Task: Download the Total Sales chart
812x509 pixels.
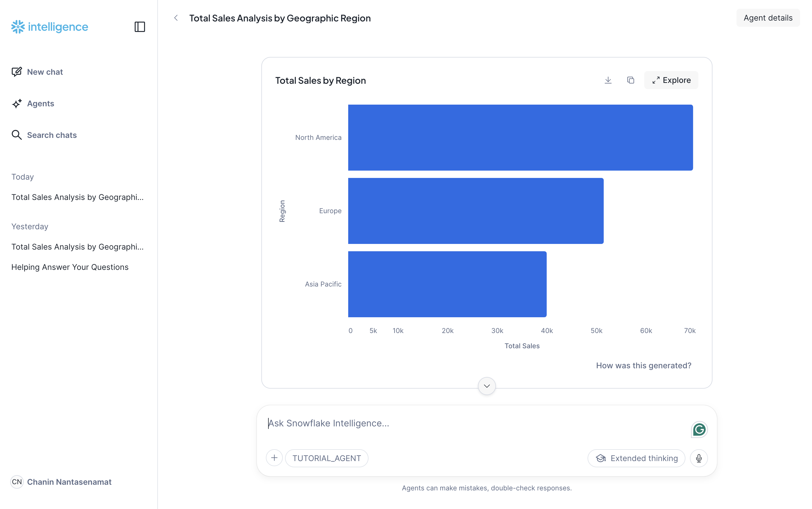Action: coord(608,80)
